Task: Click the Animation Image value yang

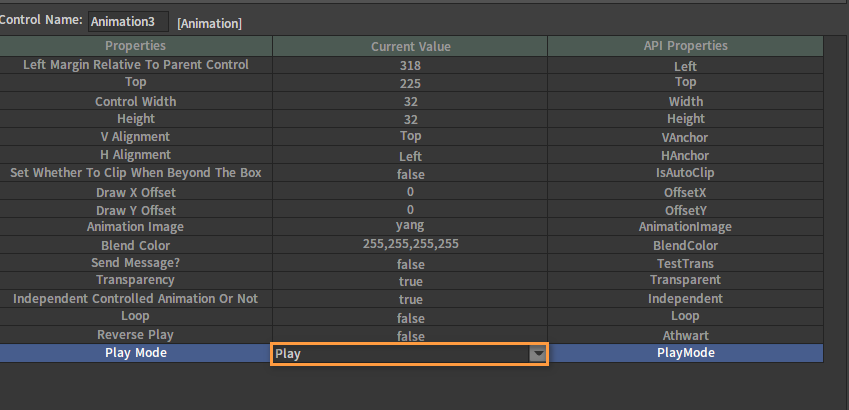Action: (410, 227)
